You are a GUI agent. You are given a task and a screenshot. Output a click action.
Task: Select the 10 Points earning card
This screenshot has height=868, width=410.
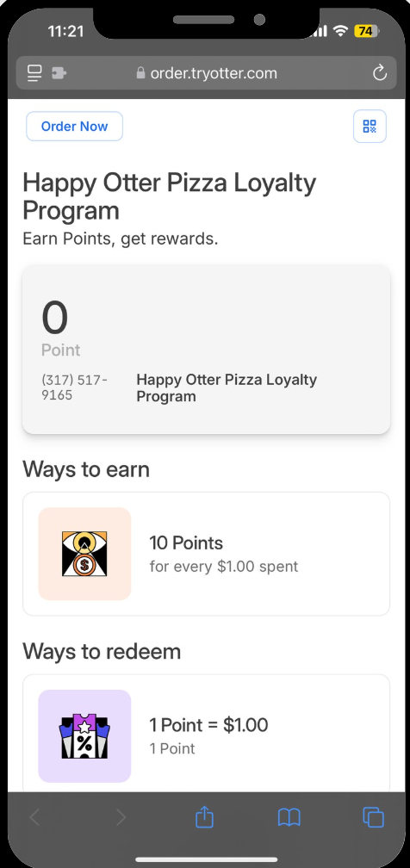click(206, 554)
